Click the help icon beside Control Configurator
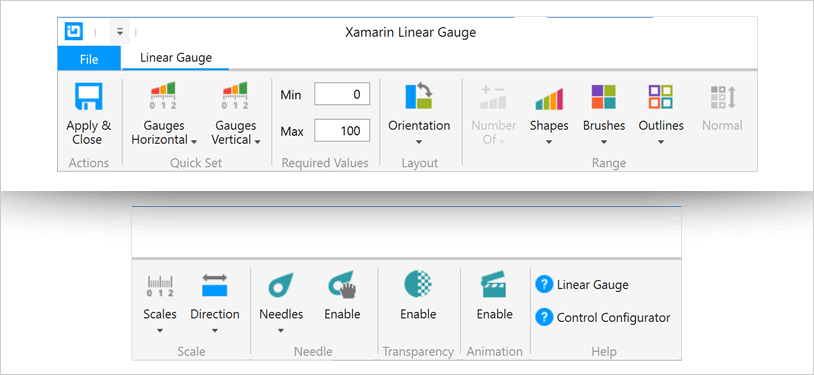This screenshot has height=375, width=814. (544, 317)
